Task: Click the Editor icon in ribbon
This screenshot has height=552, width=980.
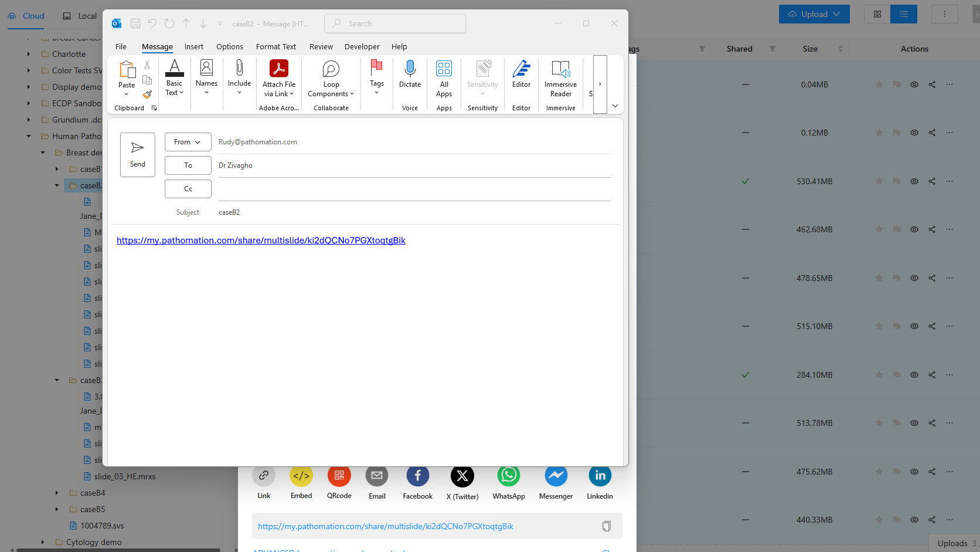Action: [521, 69]
